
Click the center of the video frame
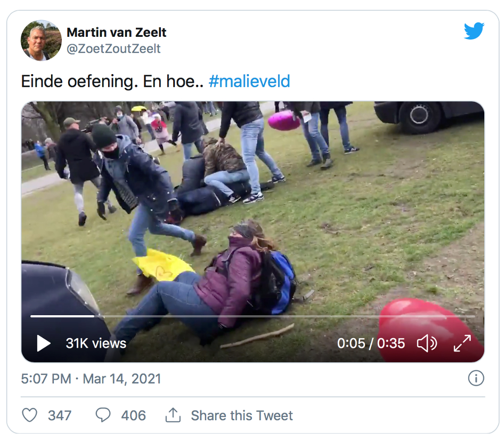click(253, 232)
